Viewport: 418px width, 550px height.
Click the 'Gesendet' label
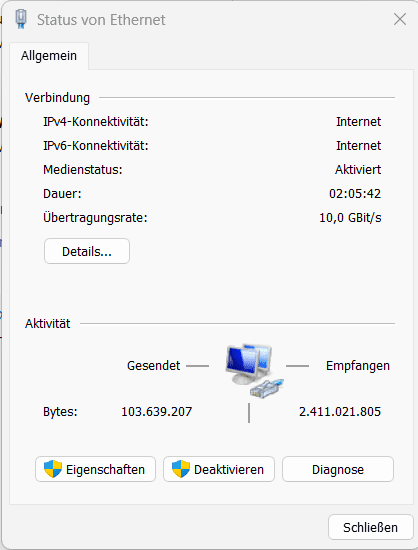coord(154,365)
